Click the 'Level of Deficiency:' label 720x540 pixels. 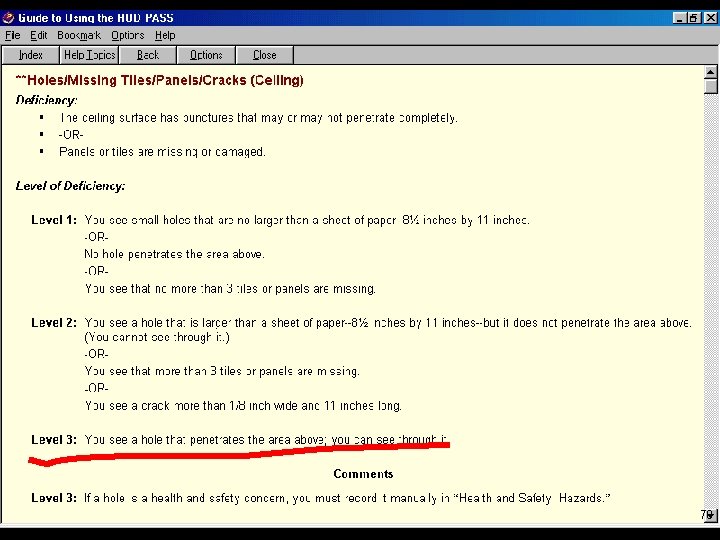point(70,186)
